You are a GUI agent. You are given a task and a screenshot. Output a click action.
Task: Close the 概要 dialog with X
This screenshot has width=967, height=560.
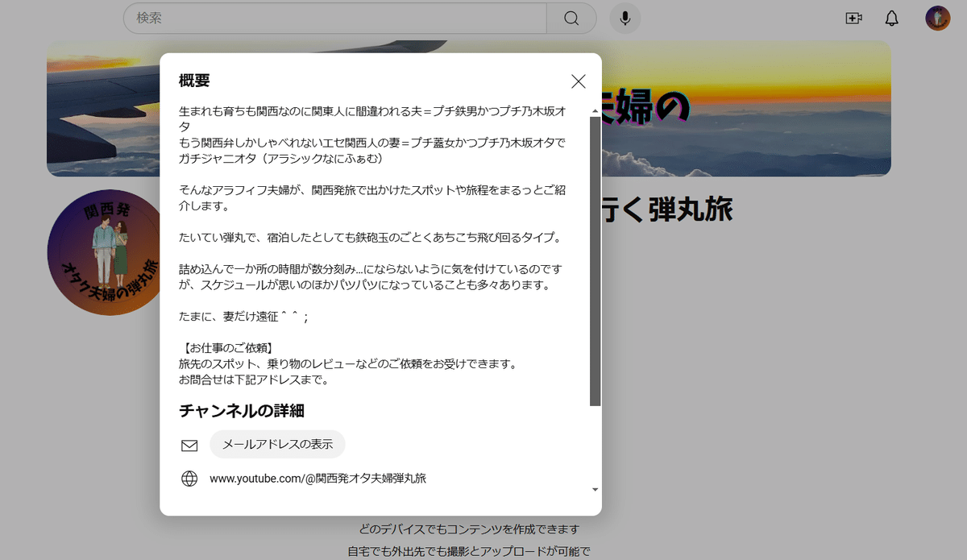[x=578, y=81]
